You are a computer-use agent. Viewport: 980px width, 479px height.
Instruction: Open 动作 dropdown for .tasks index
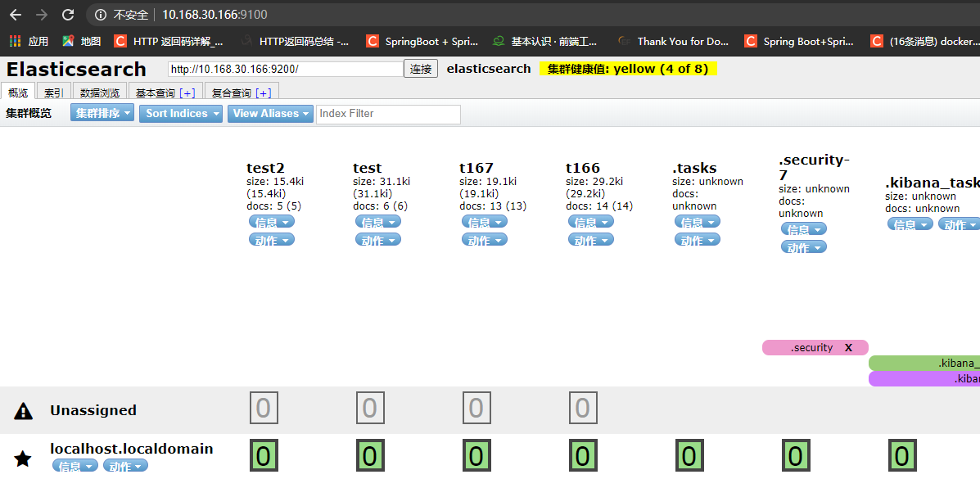click(x=698, y=239)
